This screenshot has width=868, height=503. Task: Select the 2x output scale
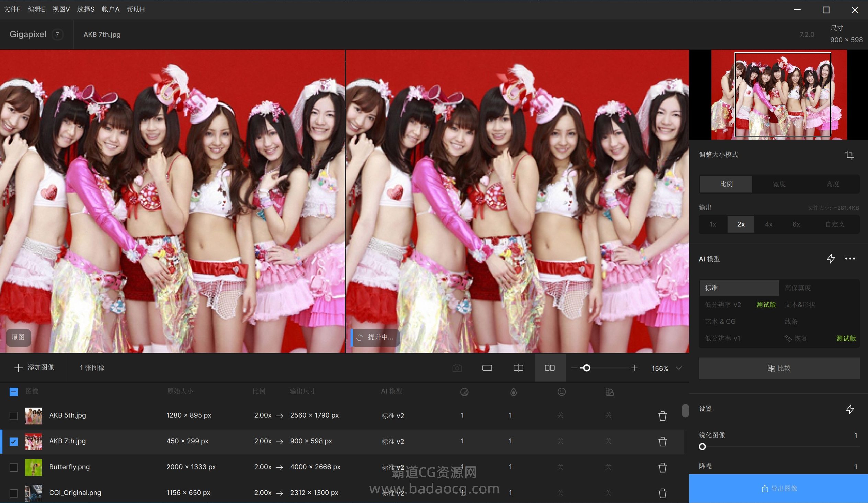[741, 224]
